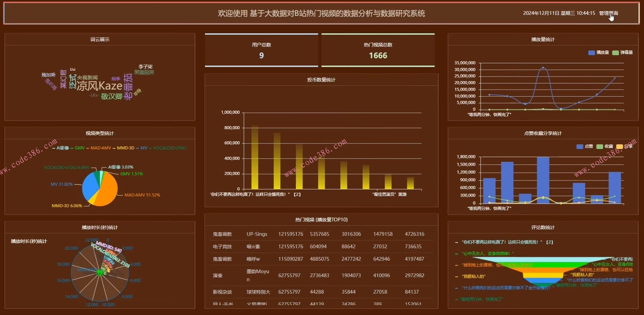
Task: Select the value 4726316 in the UP-Sings row
Action: coord(414,234)
